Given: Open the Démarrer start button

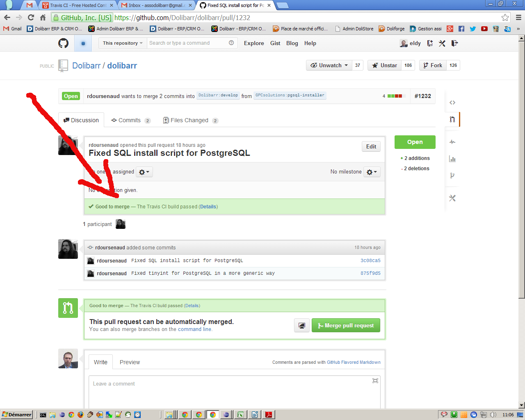Looking at the screenshot, I should pos(17,415).
